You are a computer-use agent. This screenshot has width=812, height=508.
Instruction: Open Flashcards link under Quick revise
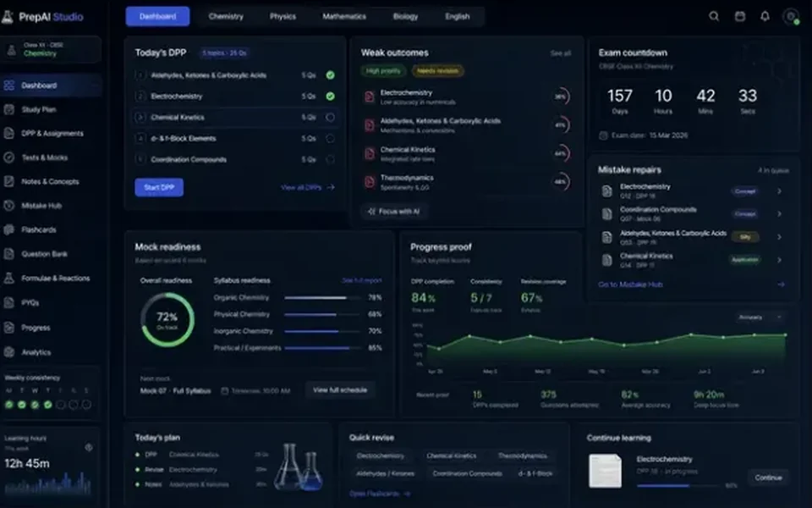[380, 494]
